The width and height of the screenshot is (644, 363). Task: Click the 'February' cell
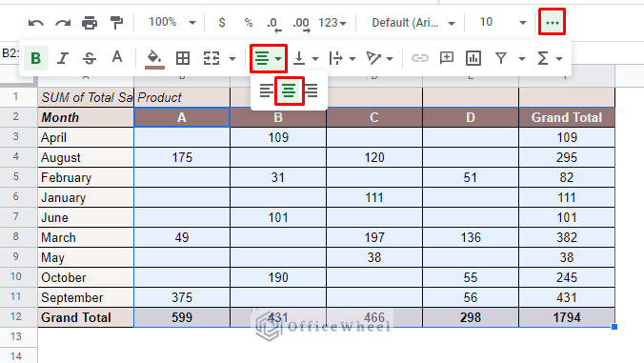[x=86, y=177]
